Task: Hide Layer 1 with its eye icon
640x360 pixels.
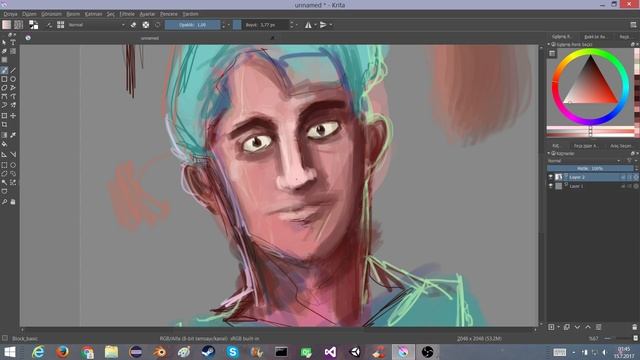Action: (550, 186)
